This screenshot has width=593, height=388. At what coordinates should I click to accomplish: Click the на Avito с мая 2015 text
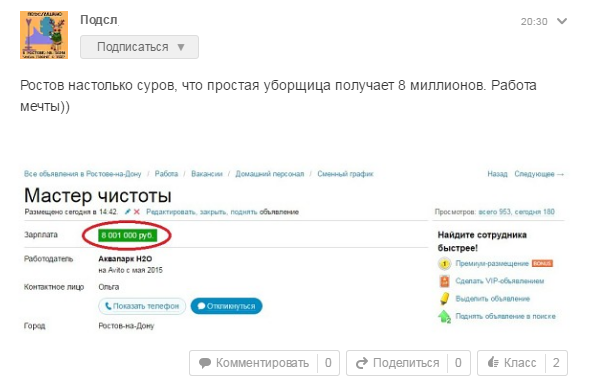pos(130,270)
